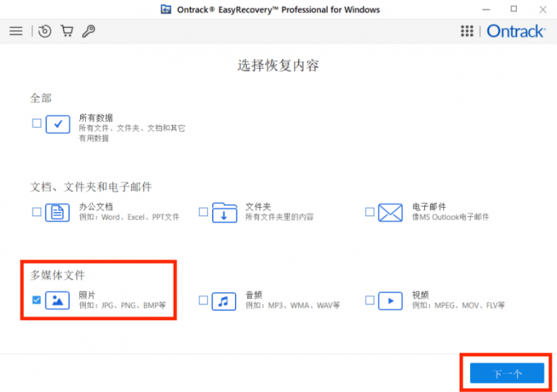Image resolution: width=557 pixels, height=392 pixels.
Task: Toggle the 音频 checkbox on
Action: coord(202,300)
